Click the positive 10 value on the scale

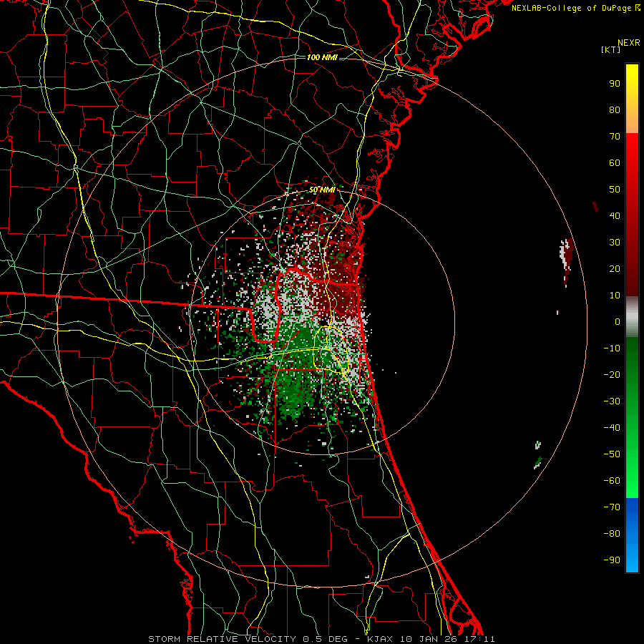click(615, 296)
